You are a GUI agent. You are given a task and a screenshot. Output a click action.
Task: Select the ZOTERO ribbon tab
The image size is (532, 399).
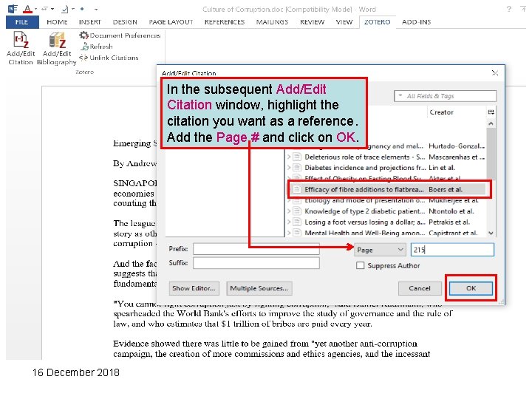[378, 22]
